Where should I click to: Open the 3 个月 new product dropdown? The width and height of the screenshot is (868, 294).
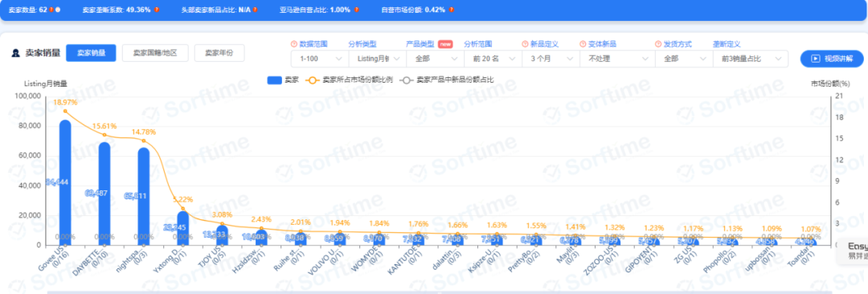551,59
